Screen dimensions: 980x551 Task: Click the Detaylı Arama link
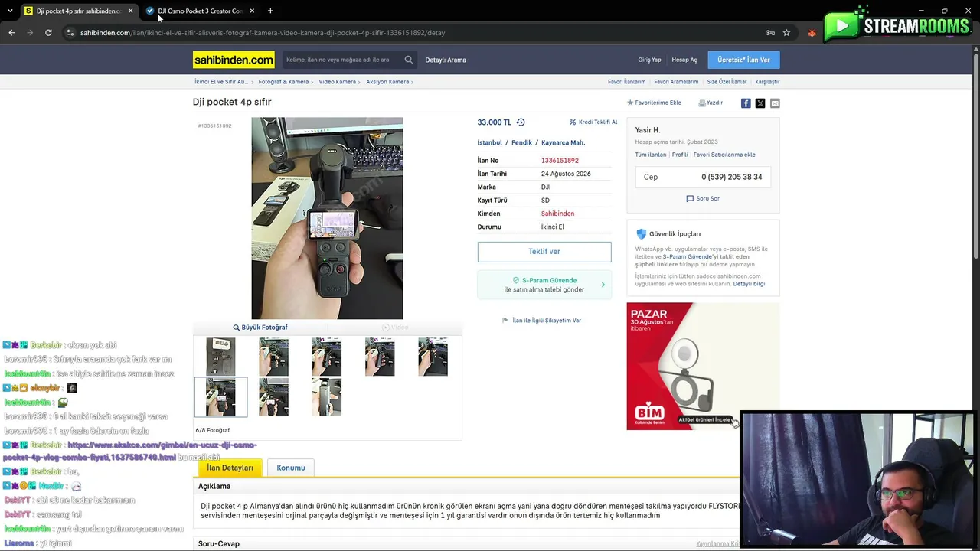point(446,60)
